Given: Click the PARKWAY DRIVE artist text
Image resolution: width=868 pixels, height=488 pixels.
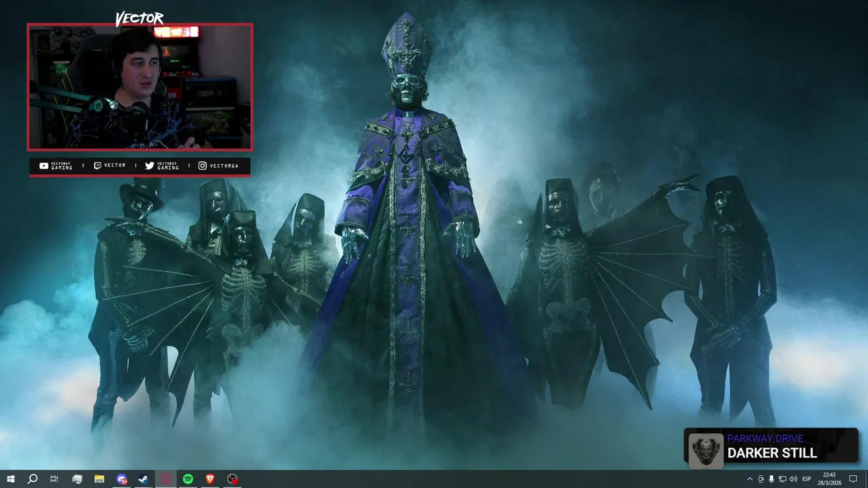Looking at the screenshot, I should tap(765, 439).
